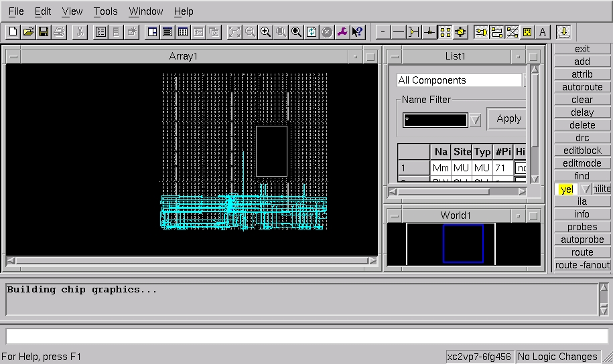Open the Window menu
This screenshot has height=364, width=613.
tap(145, 11)
